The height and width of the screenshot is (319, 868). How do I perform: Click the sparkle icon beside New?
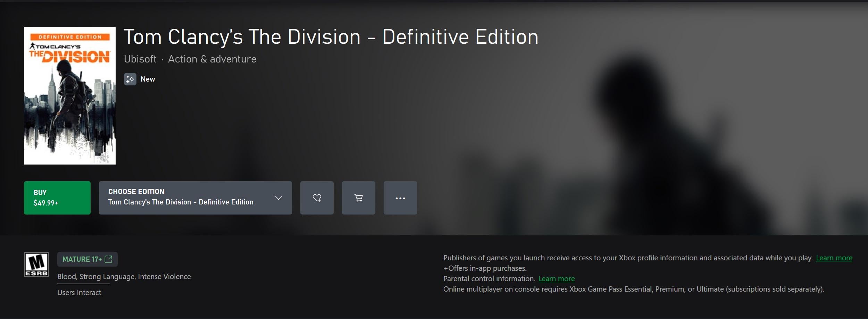[x=130, y=79]
